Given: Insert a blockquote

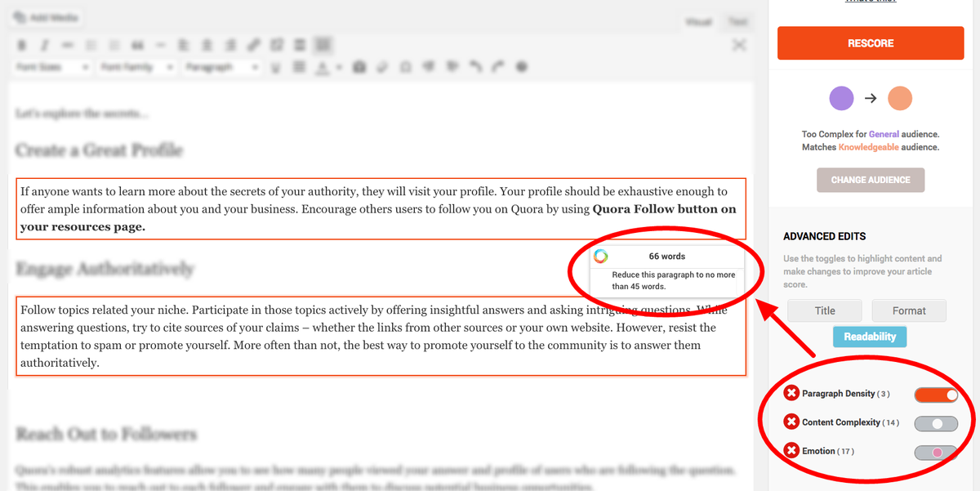Looking at the screenshot, I should point(137,45).
